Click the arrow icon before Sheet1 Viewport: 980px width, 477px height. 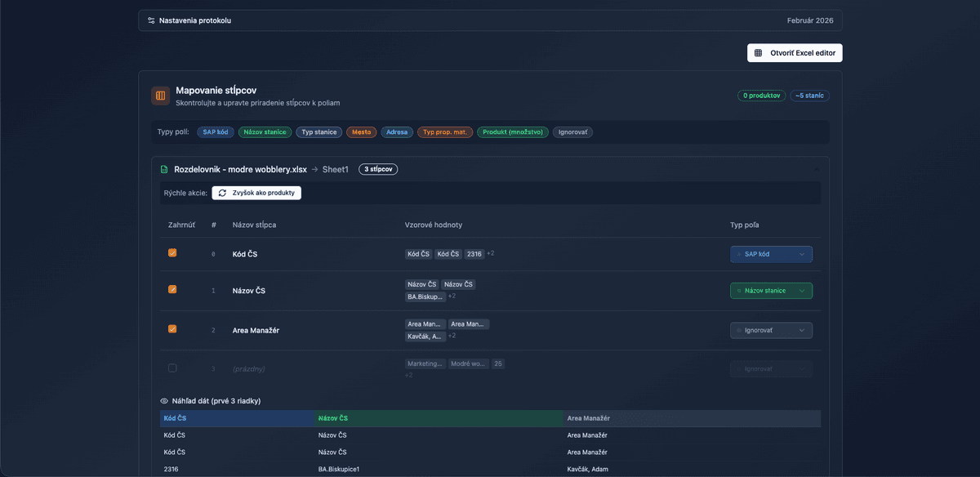[x=314, y=169]
